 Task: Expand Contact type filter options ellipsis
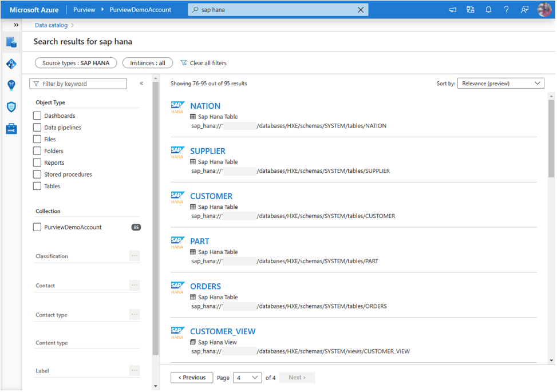click(x=135, y=315)
